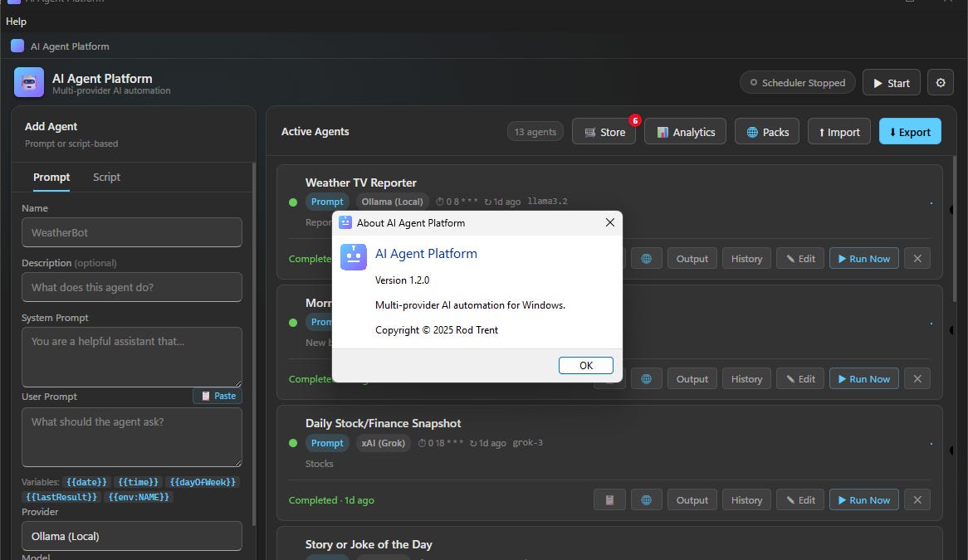Export agents with the blue Export button

click(910, 131)
